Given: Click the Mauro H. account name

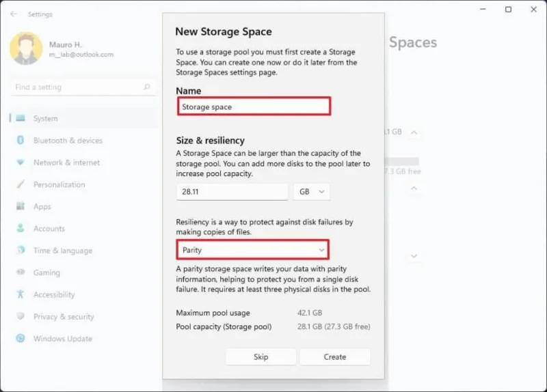Looking at the screenshot, I should click(x=65, y=44).
